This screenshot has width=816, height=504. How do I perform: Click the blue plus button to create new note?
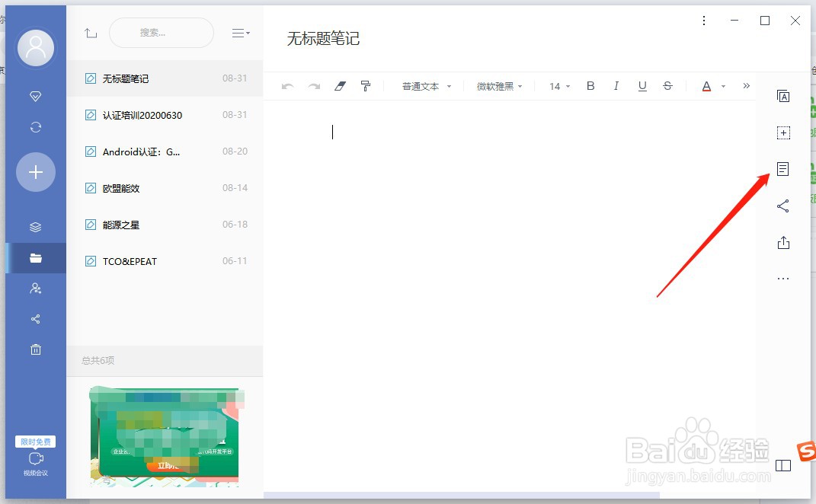click(x=35, y=172)
